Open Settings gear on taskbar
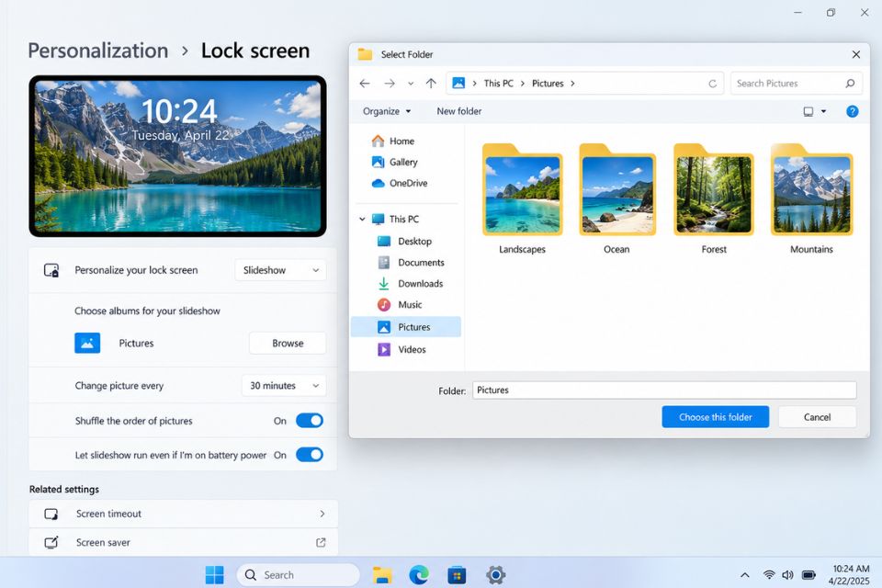Screen dimensions: 882x588 [495, 574]
